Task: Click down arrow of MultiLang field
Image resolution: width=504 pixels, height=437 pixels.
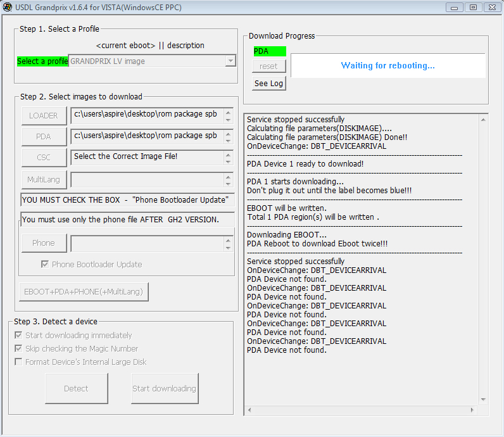Action: click(x=228, y=184)
